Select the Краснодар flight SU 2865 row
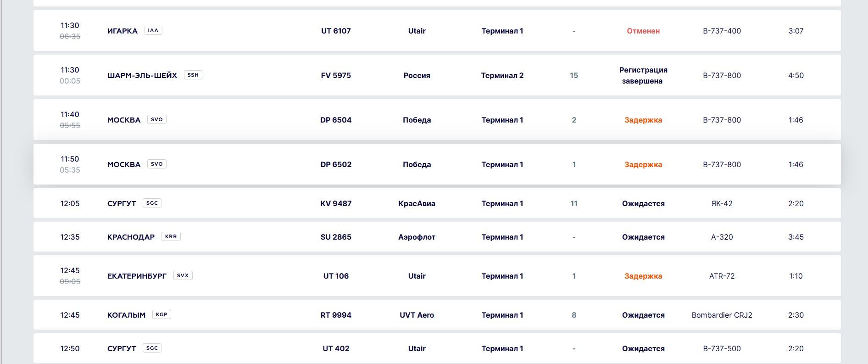This screenshot has width=868, height=364. tap(336, 237)
